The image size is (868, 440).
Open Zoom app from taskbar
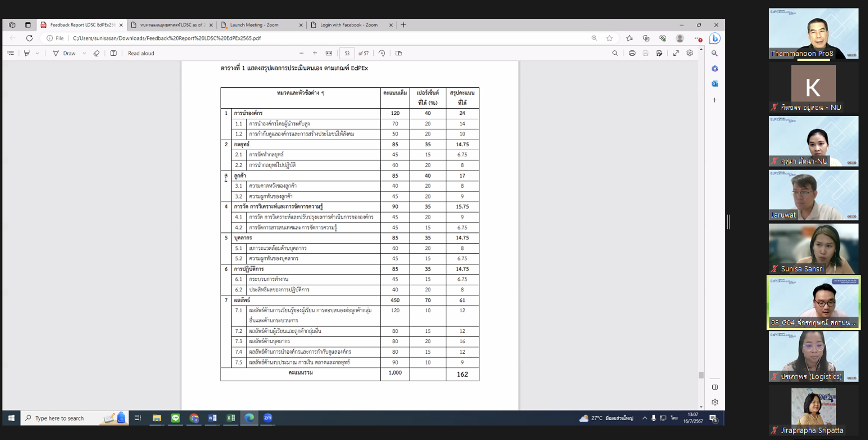point(268,418)
